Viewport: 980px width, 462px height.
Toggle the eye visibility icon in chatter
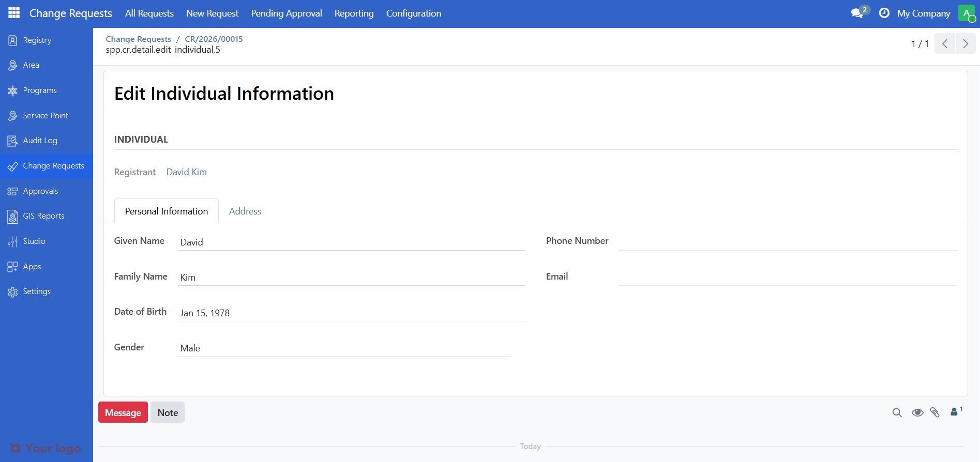917,412
